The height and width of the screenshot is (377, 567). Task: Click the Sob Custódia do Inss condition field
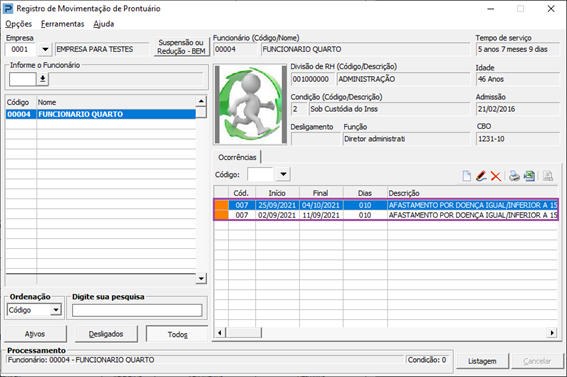(x=389, y=109)
